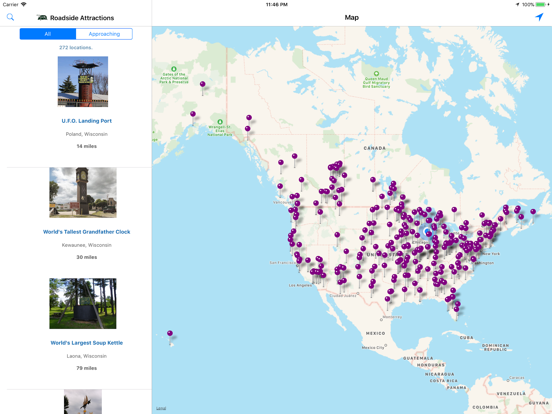
Task: Click the '30 miles' distance text
Action: point(87,257)
